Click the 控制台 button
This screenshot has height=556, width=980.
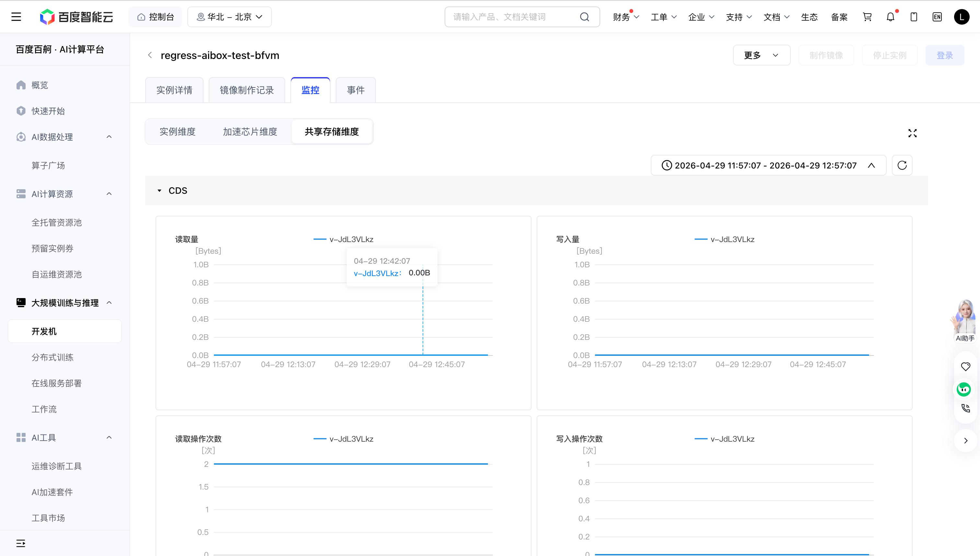[155, 17]
